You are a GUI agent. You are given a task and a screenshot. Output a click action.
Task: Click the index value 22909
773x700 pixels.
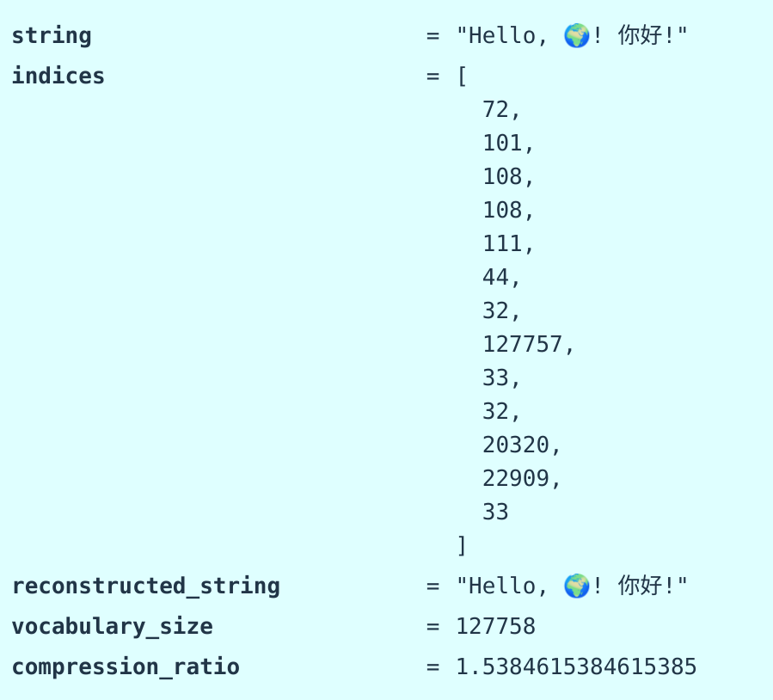516,478
